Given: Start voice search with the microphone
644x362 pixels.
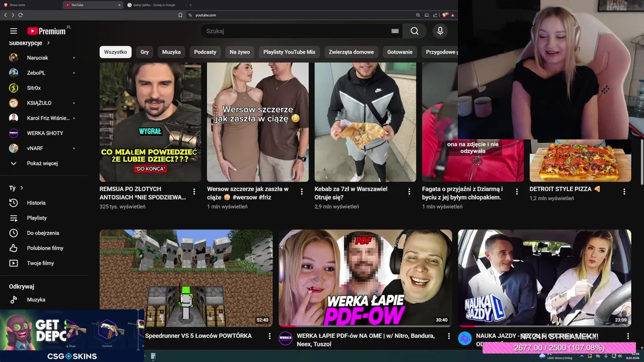Looking at the screenshot, I should 440,31.
